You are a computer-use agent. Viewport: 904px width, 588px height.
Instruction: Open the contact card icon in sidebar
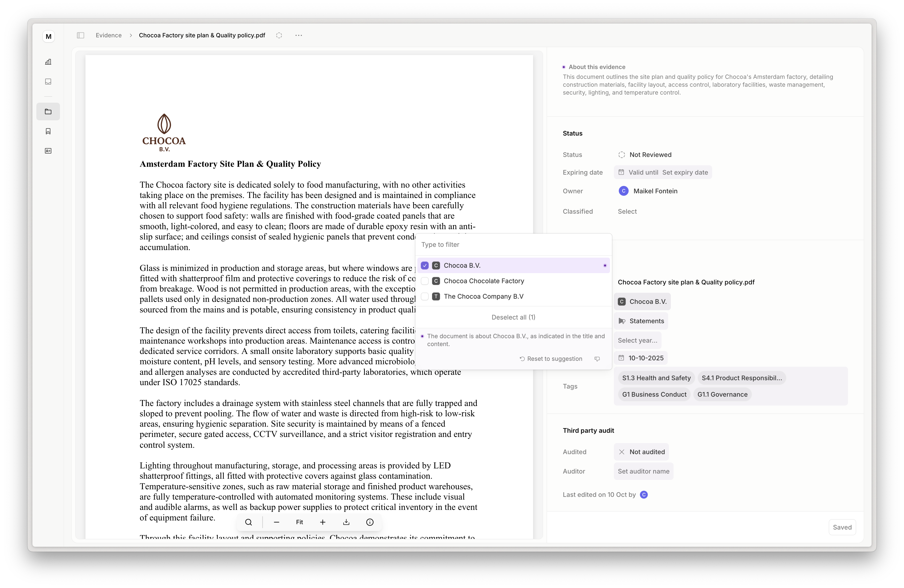pos(48,151)
